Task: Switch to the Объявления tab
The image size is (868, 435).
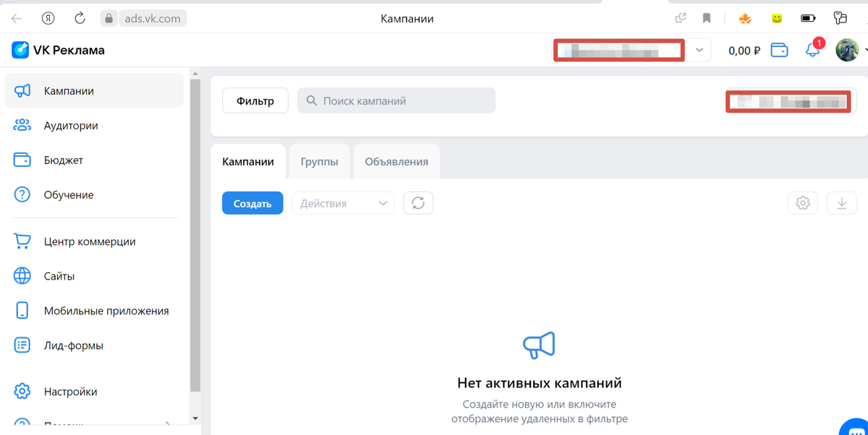Action: (396, 161)
